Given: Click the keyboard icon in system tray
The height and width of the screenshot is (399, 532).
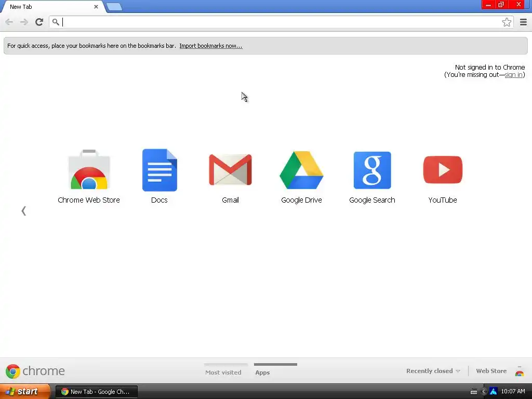Looking at the screenshot, I should coord(474,392).
